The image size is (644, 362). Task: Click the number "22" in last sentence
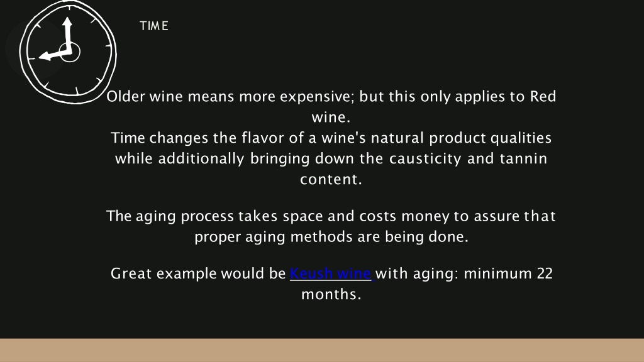(x=545, y=273)
